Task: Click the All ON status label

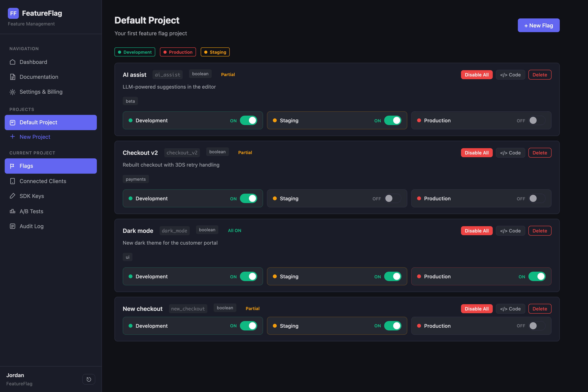Action: 234,230
